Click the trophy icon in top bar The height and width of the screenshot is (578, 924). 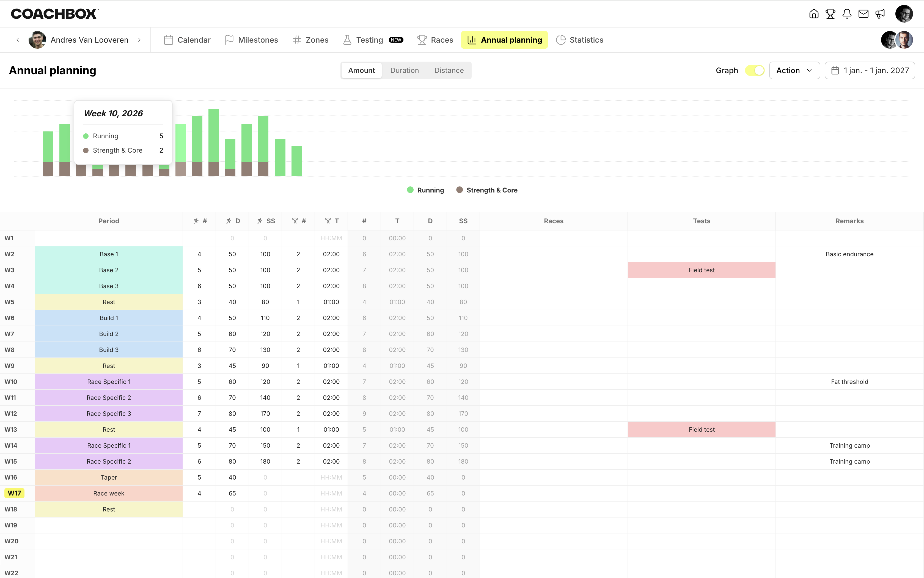(830, 14)
